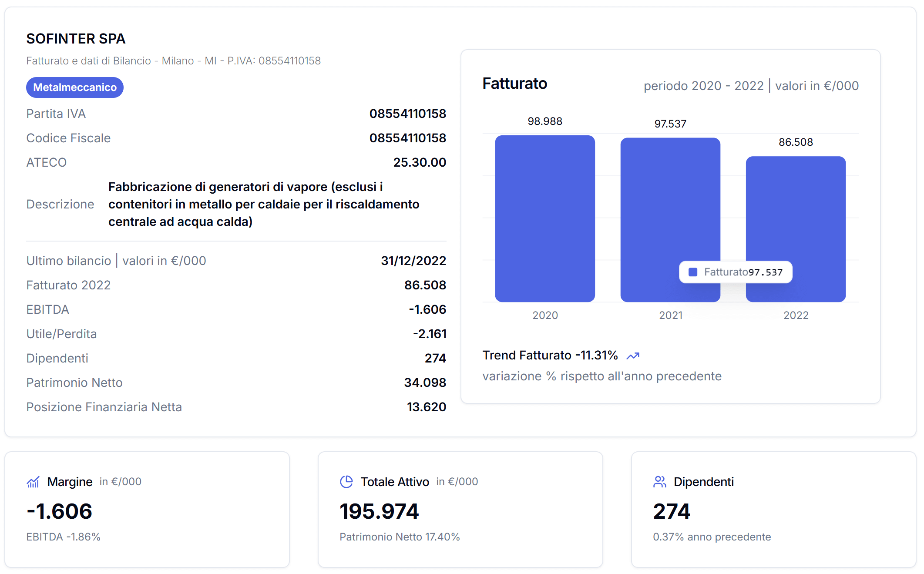This screenshot has height=574, width=924.
Task: Click the Margine chart icon
Action: pyautogui.click(x=33, y=482)
